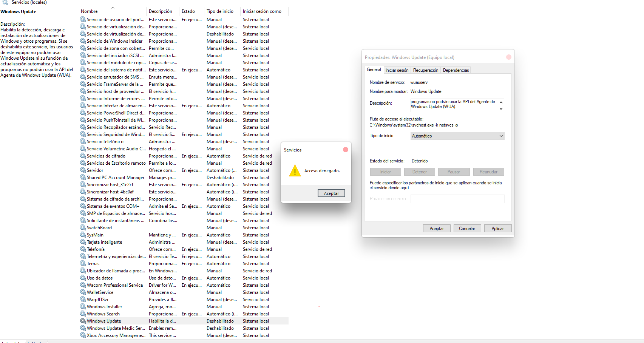
Task: Select Telemetría y experiencias service row
Action: [184, 256]
